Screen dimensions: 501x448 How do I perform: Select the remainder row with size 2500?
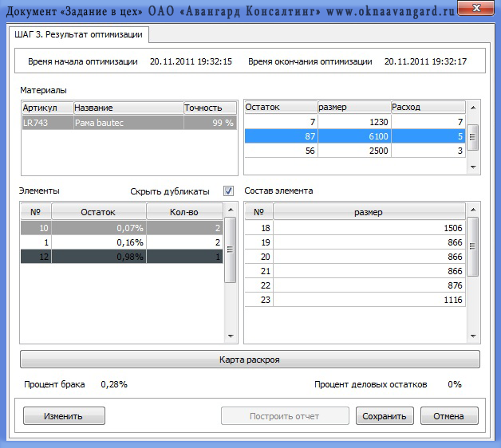click(x=354, y=151)
